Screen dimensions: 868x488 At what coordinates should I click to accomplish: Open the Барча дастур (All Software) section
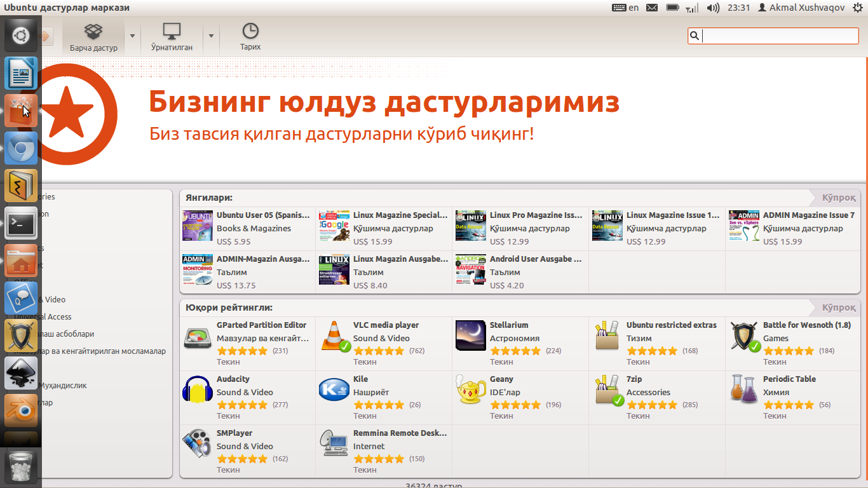[93, 36]
